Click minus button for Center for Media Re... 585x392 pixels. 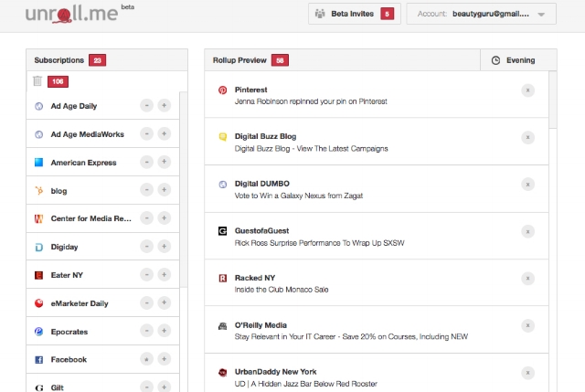pos(146,217)
